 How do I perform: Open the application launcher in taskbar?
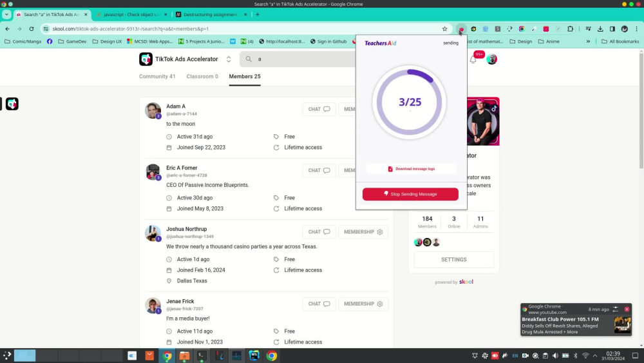(x=7, y=356)
